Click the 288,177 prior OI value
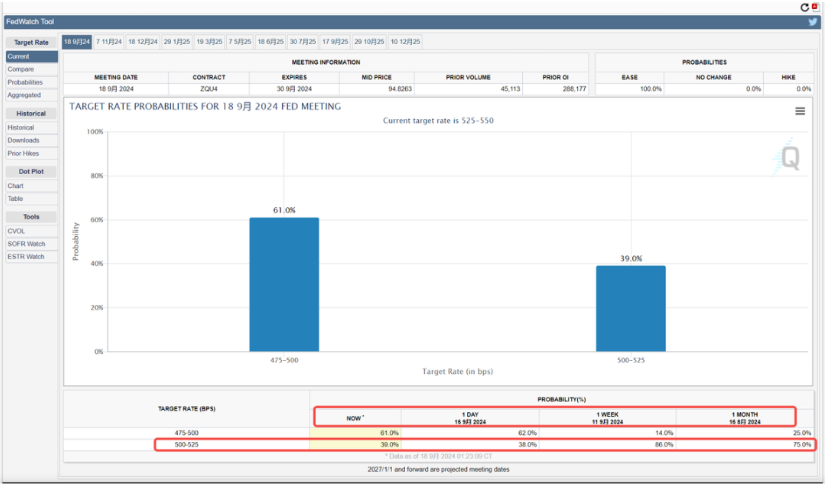Screen dimensions: 827x492 [574, 89]
